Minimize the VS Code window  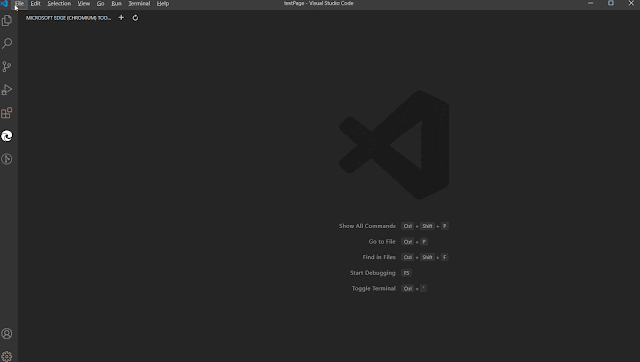coord(591,3)
